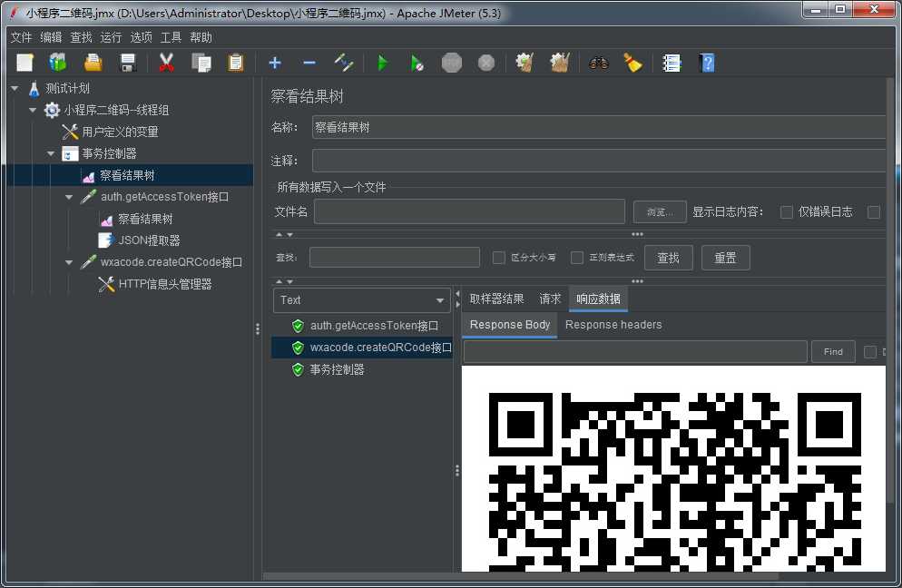Viewport: 902px width, 588px height.
Task: Open the 文件 menu
Action: [21, 37]
